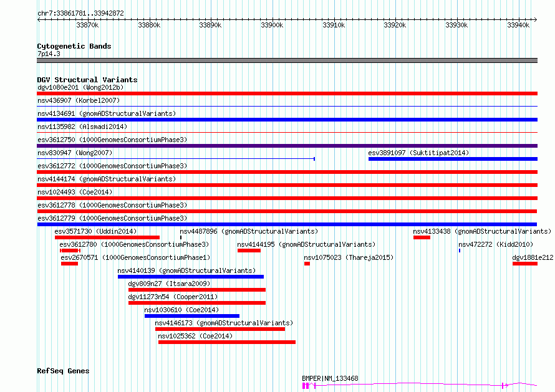Select the nsv436907 (Korbel2007) variant label
Screen dimensions: 555x392
point(79,100)
